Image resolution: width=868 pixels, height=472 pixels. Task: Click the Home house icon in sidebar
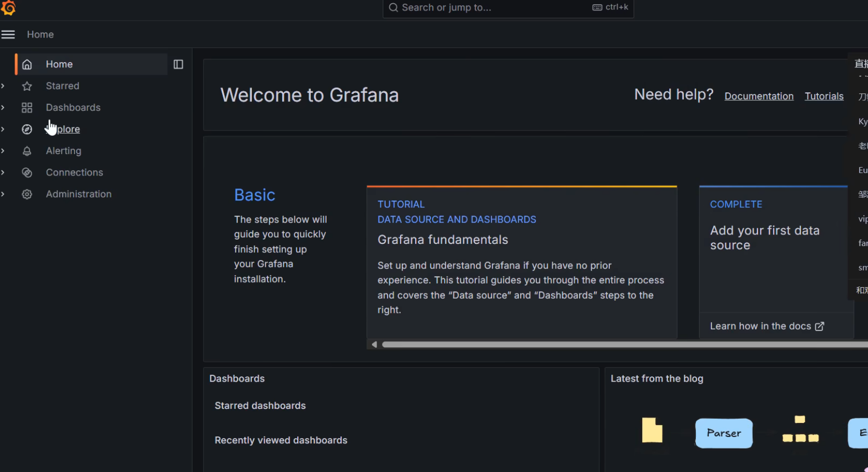coord(27,64)
